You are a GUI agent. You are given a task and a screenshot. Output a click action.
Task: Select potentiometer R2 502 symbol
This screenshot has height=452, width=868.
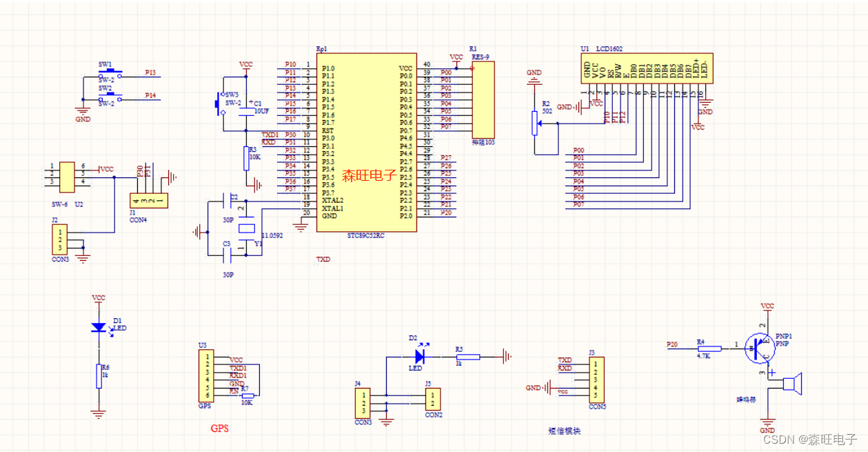534,122
